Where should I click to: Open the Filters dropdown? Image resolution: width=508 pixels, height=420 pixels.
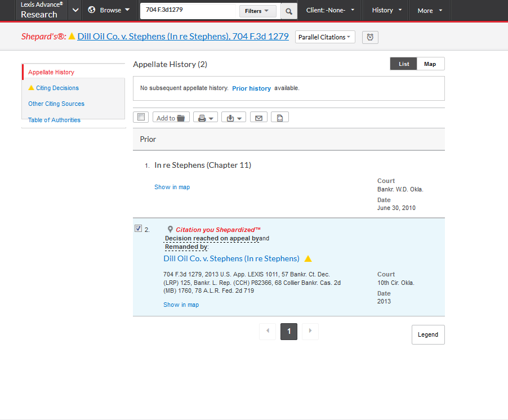tap(257, 11)
